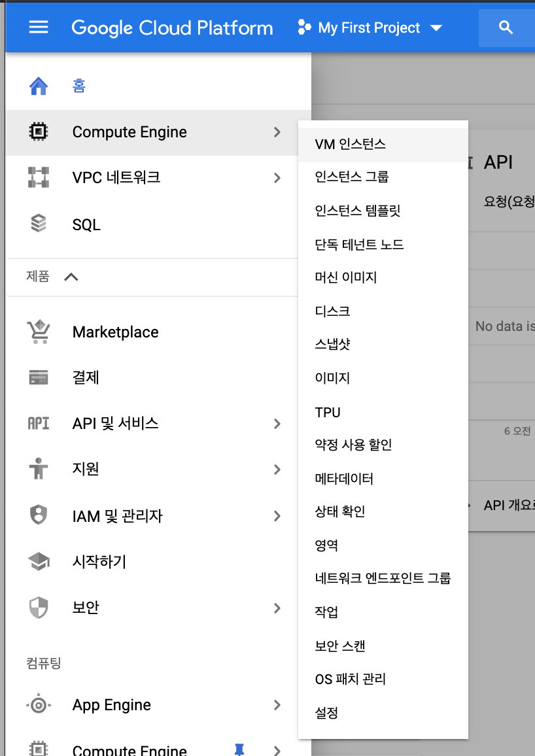Select VM 인스턴스 from the submenu
The width and height of the screenshot is (535, 756).
click(383, 145)
